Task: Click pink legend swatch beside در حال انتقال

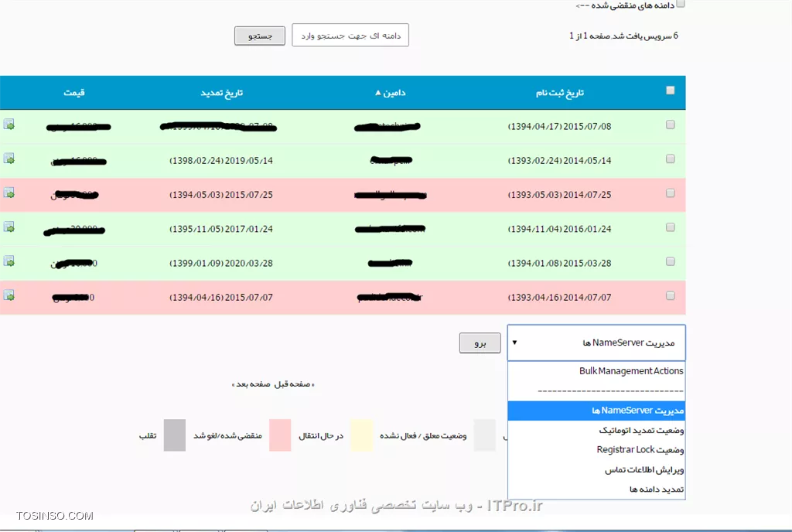Action: [280, 435]
